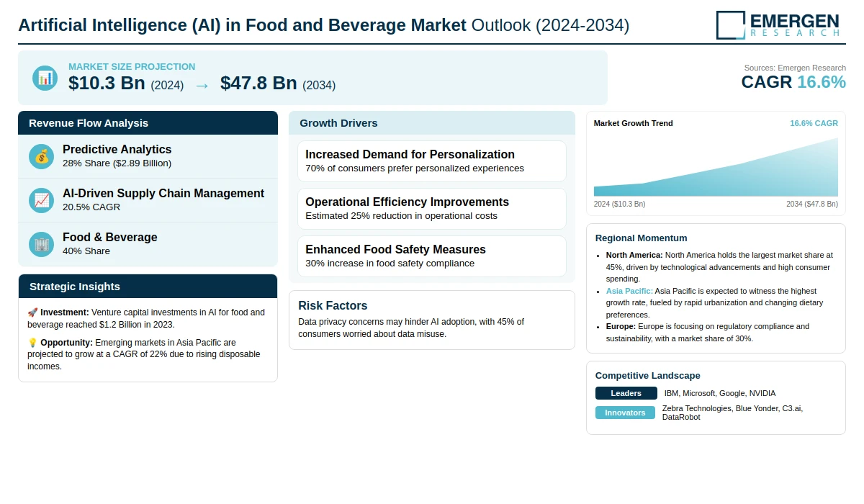Click the Increased Demand for Personalization card
Screen dimensions: 864x504
click(x=431, y=161)
